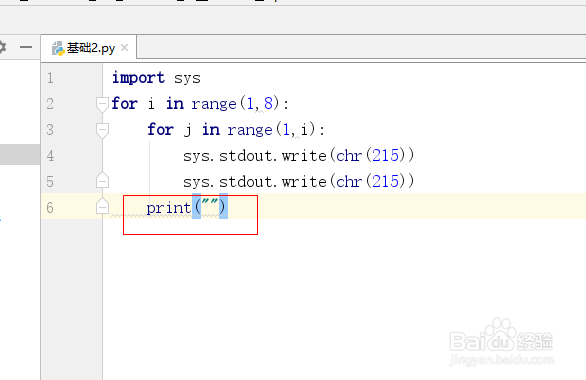
Task: Click the fold end marker at line 6
Action: [x=102, y=206]
